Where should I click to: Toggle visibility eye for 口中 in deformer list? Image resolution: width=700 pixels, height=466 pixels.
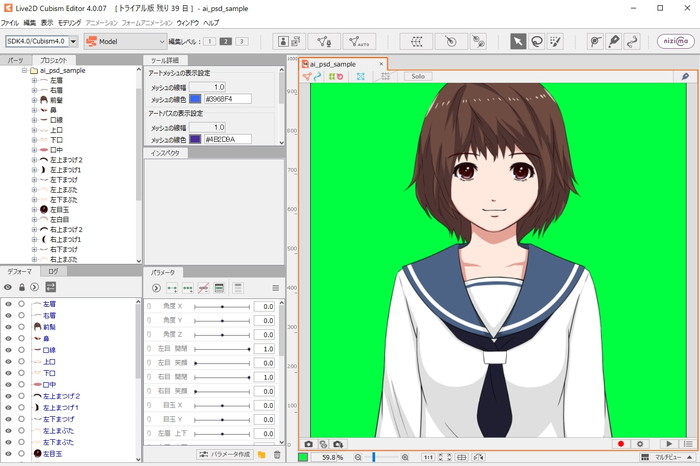8,384
